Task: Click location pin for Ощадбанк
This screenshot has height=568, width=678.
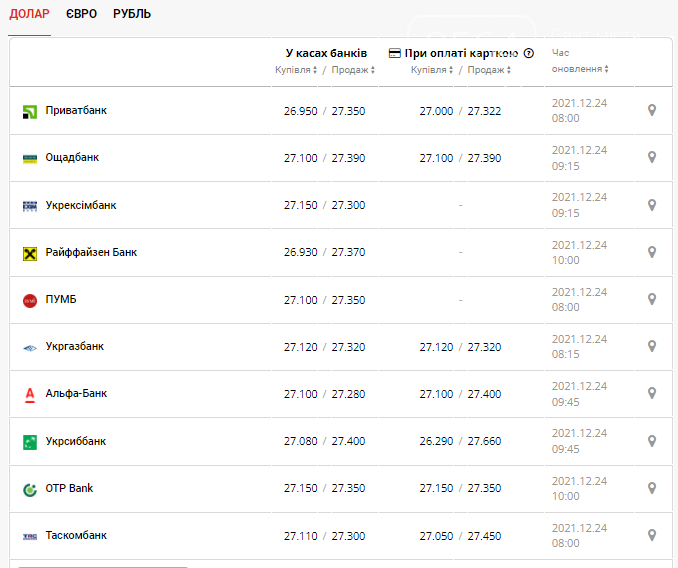Action: point(652,157)
